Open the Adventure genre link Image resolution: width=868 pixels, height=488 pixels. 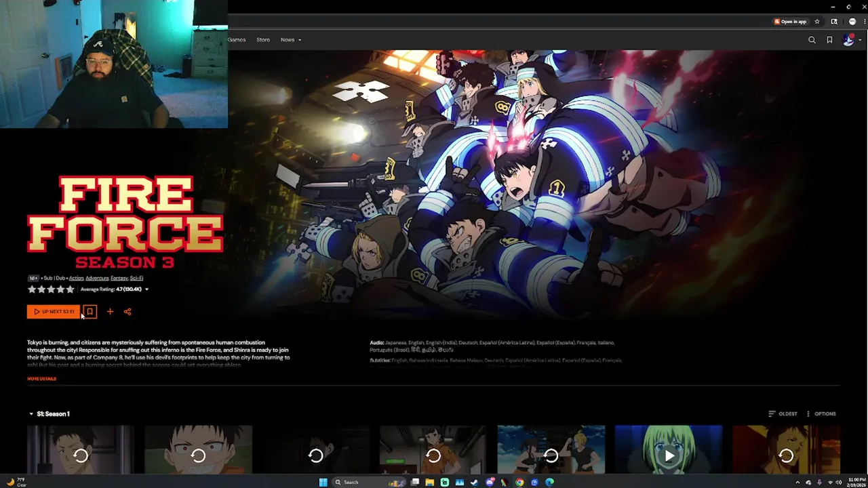(x=97, y=278)
